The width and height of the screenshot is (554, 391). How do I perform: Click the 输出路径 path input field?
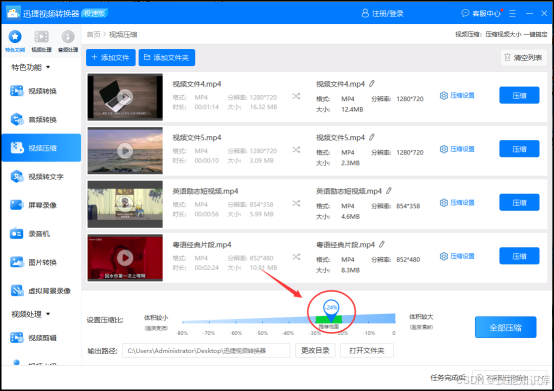click(206, 350)
